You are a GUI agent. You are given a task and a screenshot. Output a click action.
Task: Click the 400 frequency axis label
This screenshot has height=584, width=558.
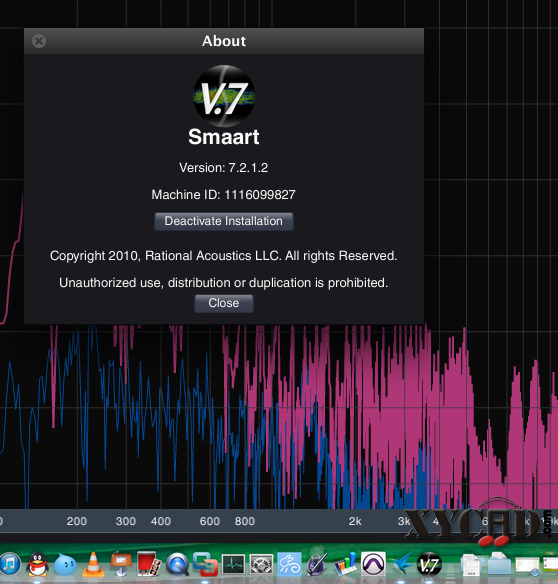pyautogui.click(x=161, y=521)
